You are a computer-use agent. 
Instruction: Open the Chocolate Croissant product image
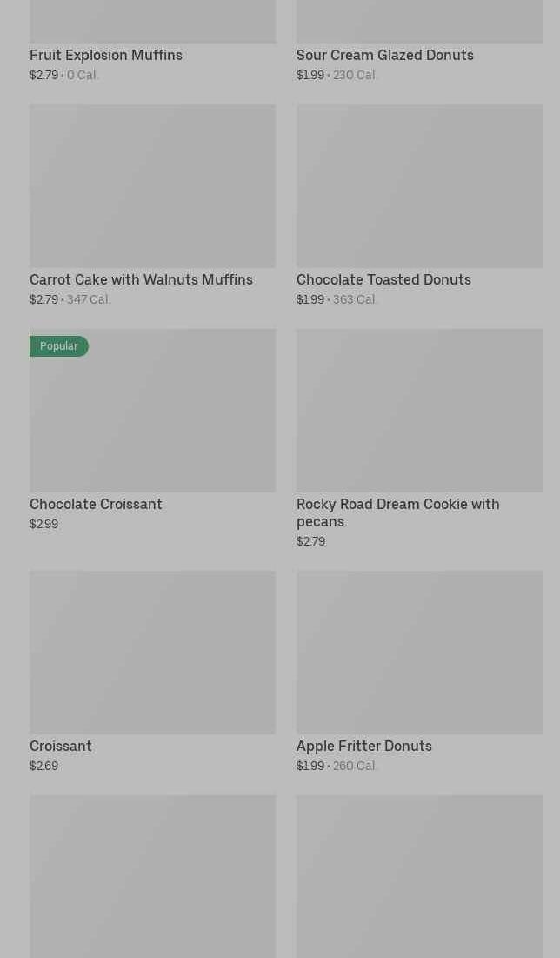(x=152, y=418)
